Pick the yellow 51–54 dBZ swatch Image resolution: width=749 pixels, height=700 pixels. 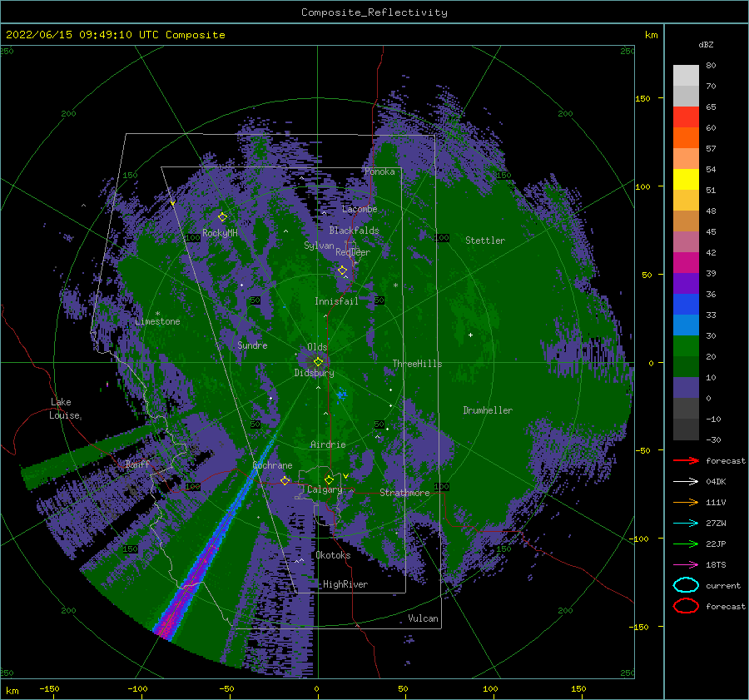[x=686, y=180]
